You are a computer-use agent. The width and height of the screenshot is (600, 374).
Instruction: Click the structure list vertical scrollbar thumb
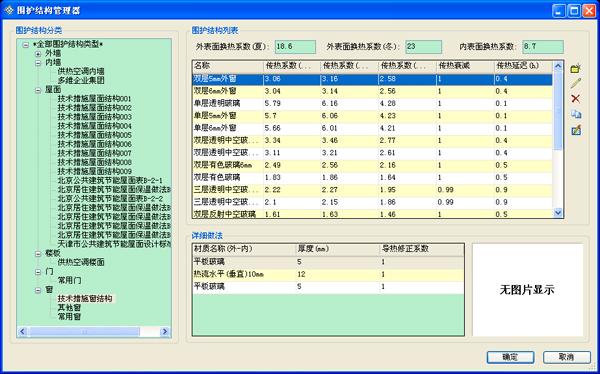pos(558,110)
